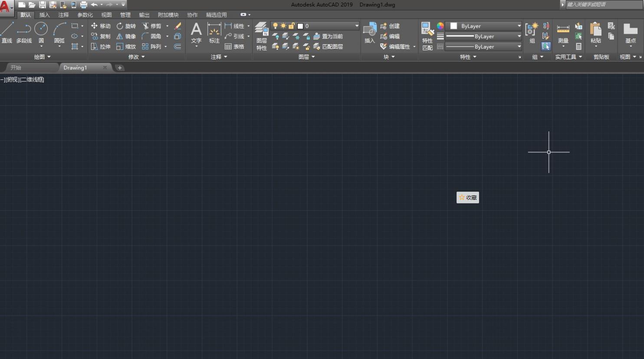Click 置为当前 (Make Current) layer button
This screenshot has width=644, height=359.
click(x=328, y=36)
